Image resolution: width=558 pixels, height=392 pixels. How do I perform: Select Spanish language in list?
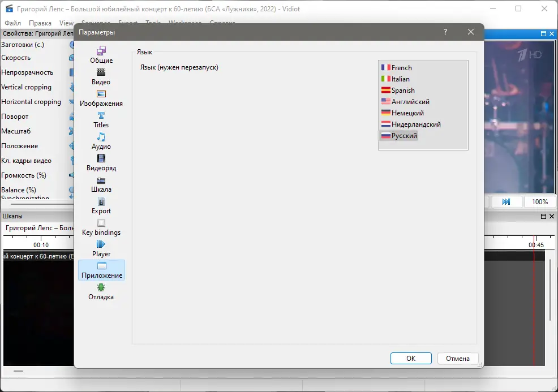point(398,91)
